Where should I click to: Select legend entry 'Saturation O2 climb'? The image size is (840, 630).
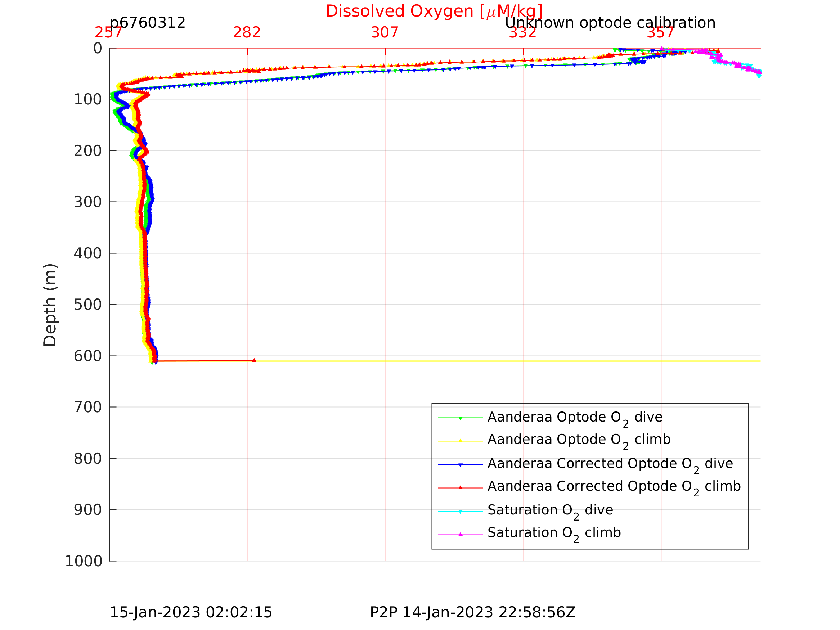[x=554, y=534]
